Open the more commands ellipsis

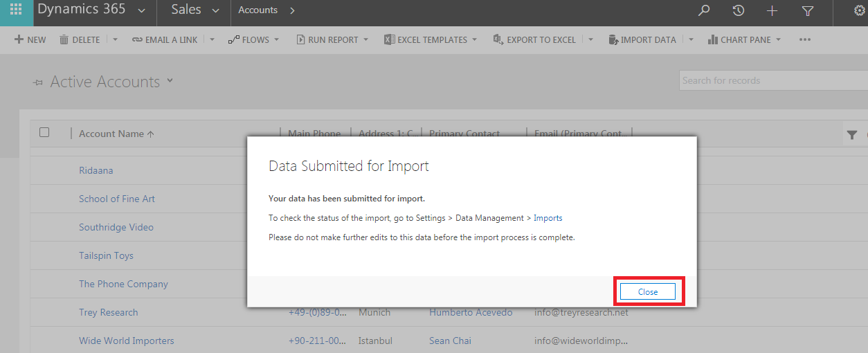point(804,39)
